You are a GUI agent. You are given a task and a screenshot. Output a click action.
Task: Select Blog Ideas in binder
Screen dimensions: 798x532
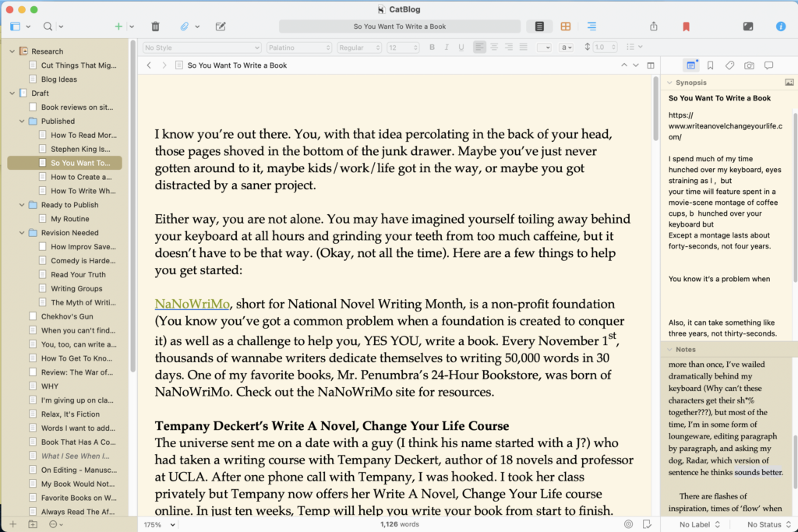(59, 79)
